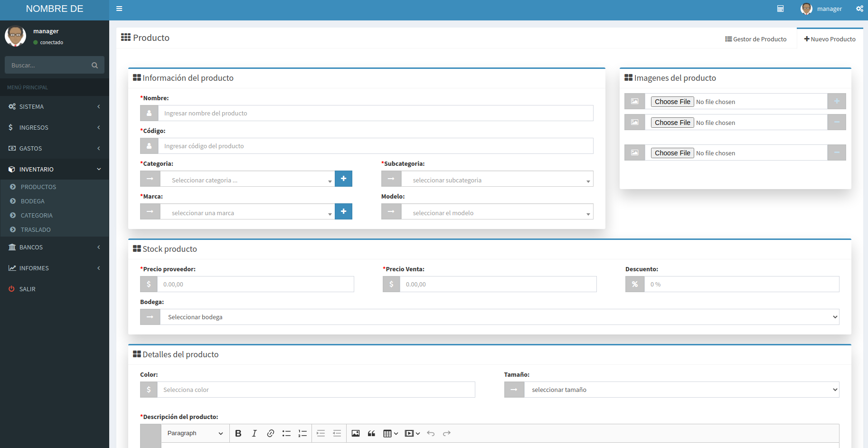Expand the SISTEMA sidebar menu

[54, 106]
